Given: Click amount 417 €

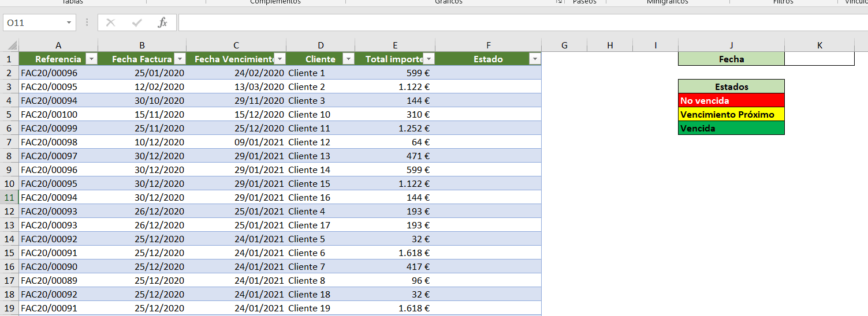Looking at the screenshot, I should click(395, 266).
